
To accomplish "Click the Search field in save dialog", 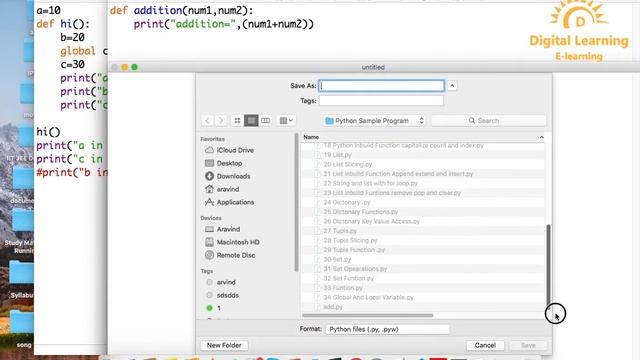I will 489,120.
